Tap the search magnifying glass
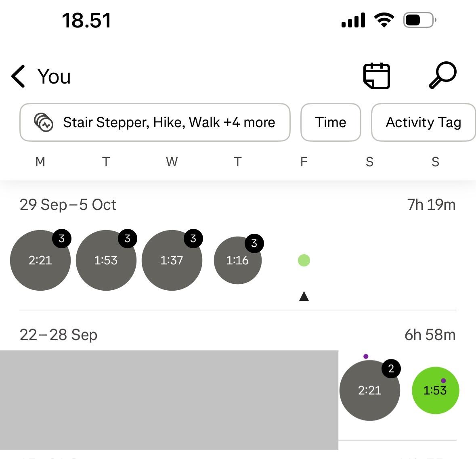This screenshot has width=476, height=459. [x=442, y=75]
